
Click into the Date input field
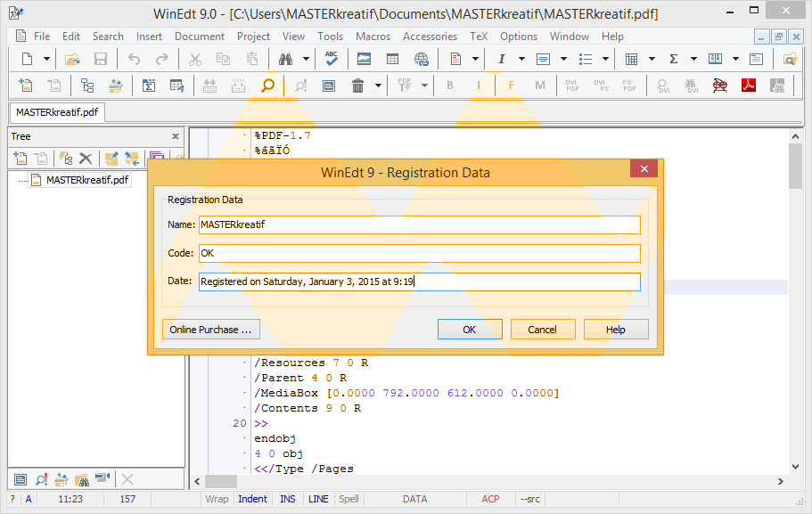pyautogui.click(x=420, y=281)
